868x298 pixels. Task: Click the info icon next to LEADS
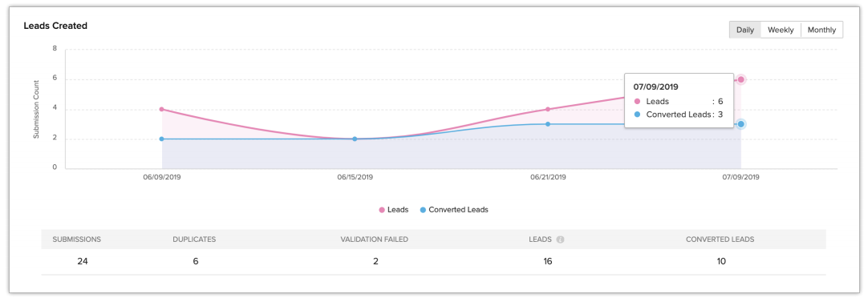tap(560, 240)
